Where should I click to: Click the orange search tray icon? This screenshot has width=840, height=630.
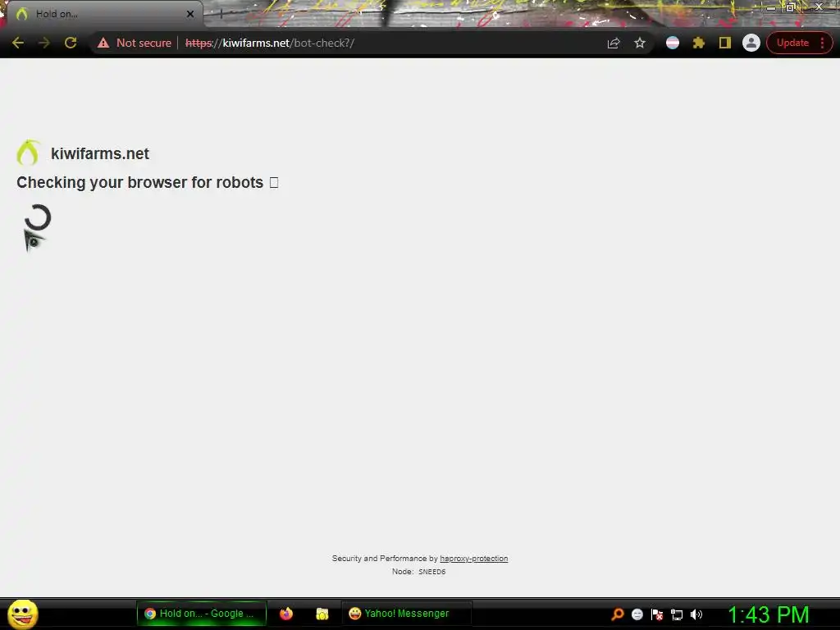pyautogui.click(x=618, y=614)
